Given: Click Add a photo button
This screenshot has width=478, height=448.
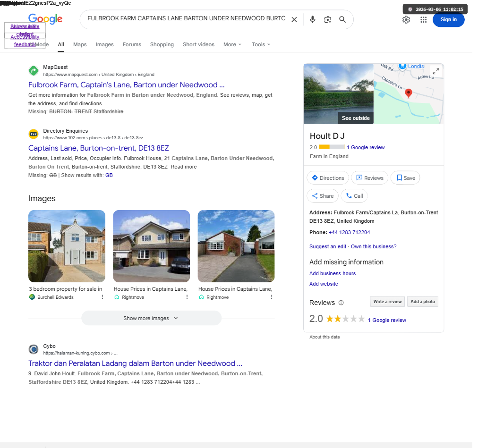Looking at the screenshot, I should click(423, 301).
